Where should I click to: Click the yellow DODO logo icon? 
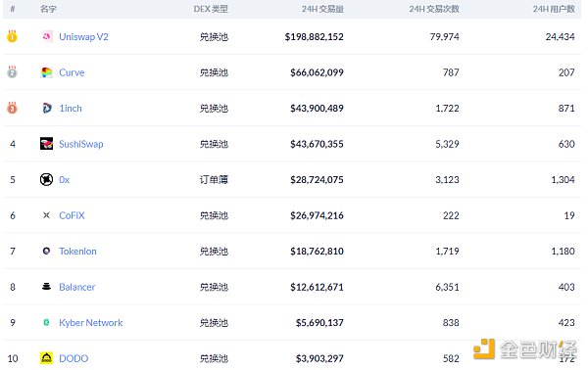click(x=46, y=358)
